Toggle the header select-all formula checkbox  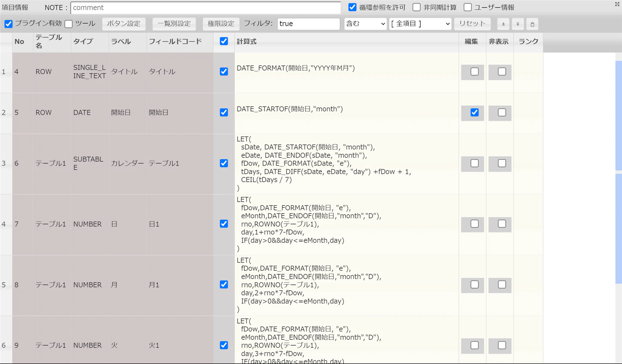[224, 41]
